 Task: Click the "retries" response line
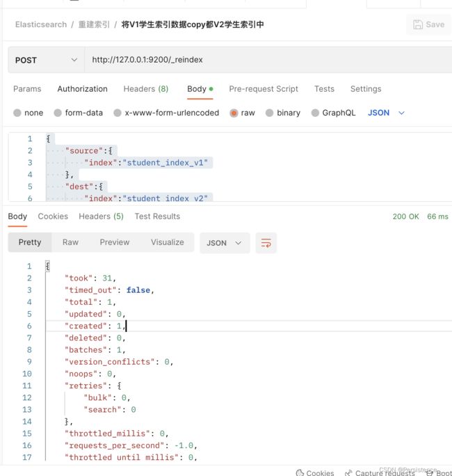92,386
